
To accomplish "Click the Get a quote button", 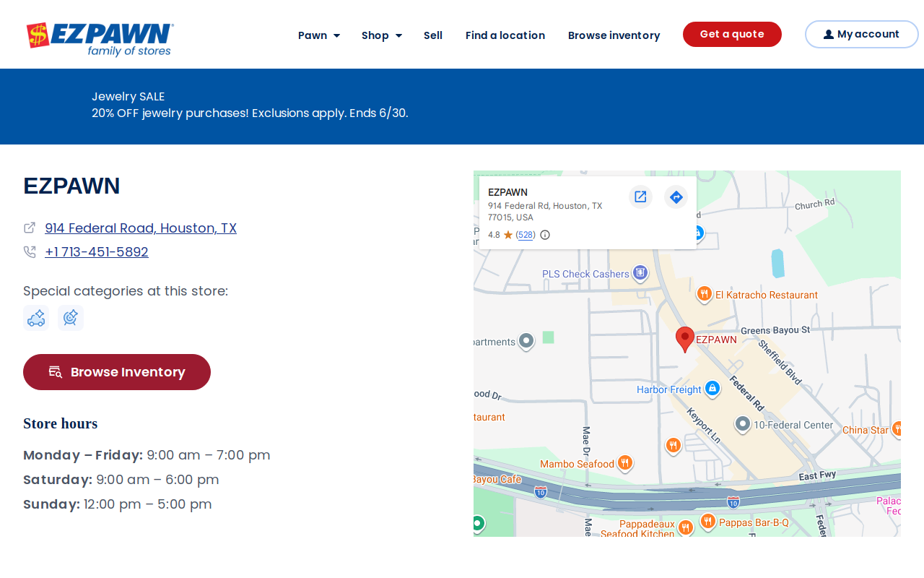I will (x=732, y=34).
